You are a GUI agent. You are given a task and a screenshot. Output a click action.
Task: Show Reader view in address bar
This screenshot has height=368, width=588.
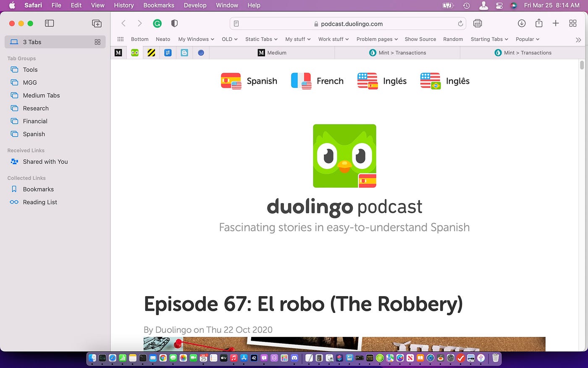point(236,24)
